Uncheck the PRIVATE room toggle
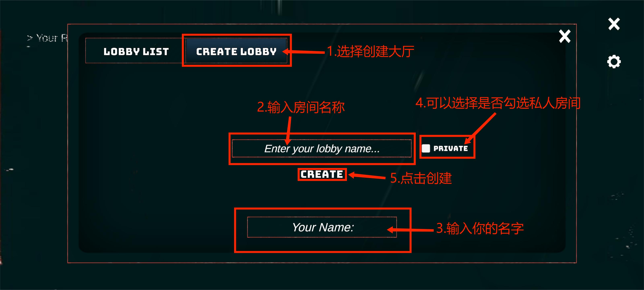The image size is (644, 290). pyautogui.click(x=426, y=149)
